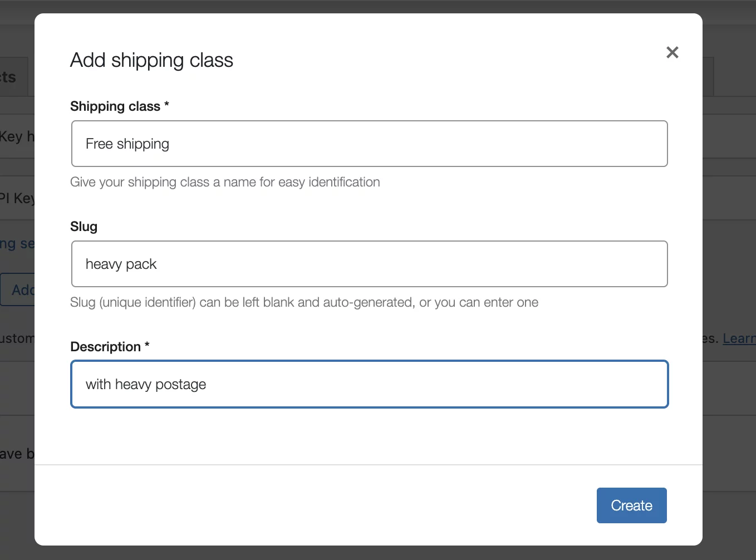Click the 'Add shipping class' dialog title
This screenshot has height=560, width=756.
(151, 60)
